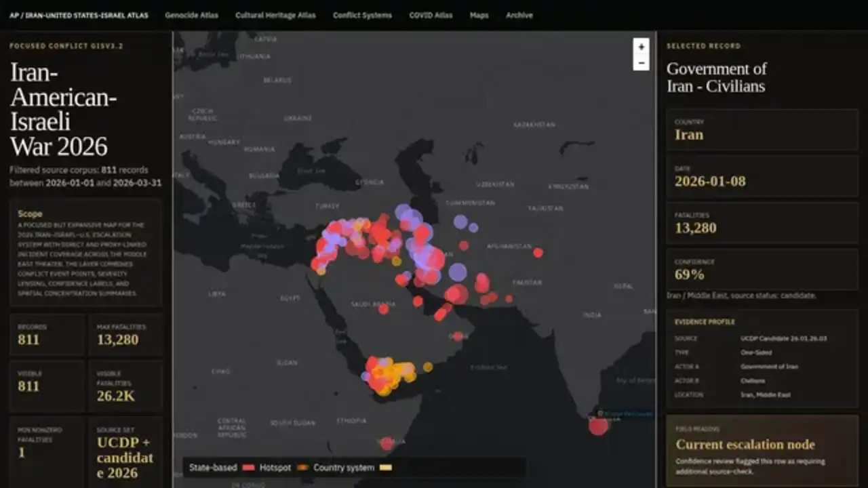Switch to the COVID Atlas
Viewport: 868px width, 488px height.
[x=431, y=15]
